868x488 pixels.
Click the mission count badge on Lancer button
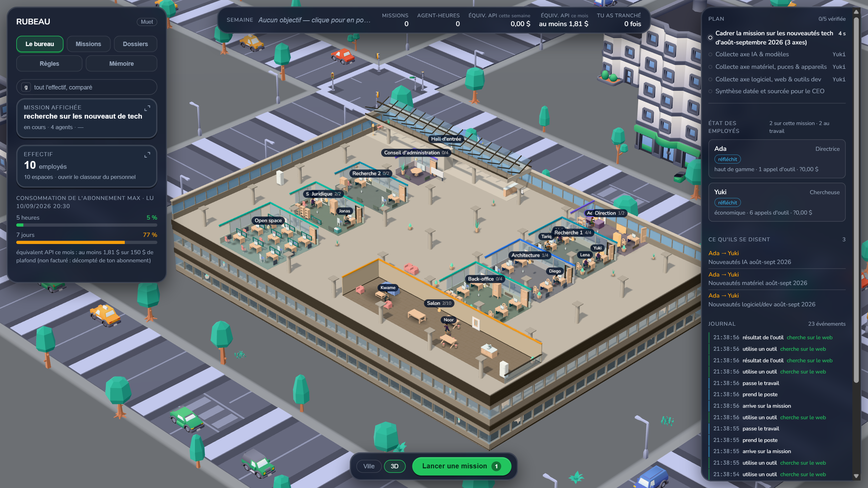(x=496, y=466)
